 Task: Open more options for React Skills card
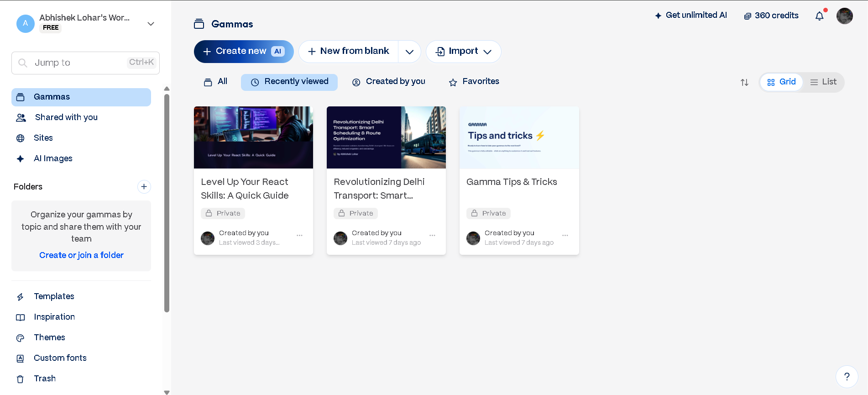pyautogui.click(x=299, y=236)
